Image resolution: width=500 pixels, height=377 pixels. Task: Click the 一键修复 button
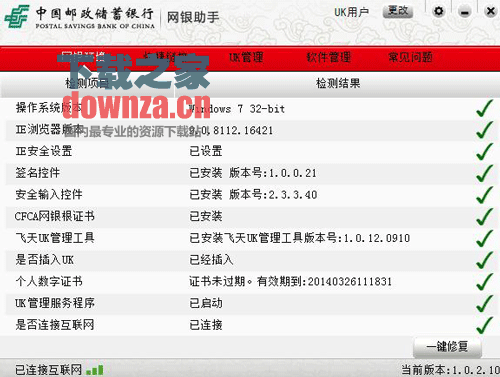pos(447,347)
